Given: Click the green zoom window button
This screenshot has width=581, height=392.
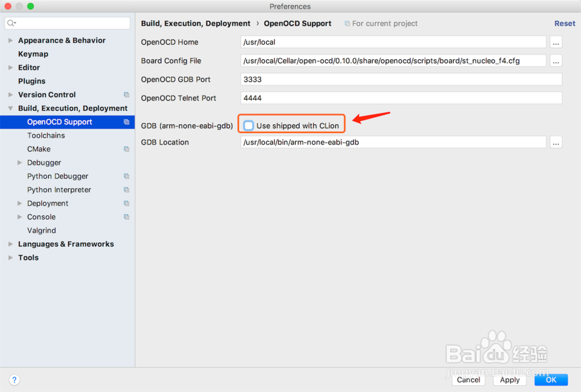Looking at the screenshot, I should pyautogui.click(x=31, y=6).
